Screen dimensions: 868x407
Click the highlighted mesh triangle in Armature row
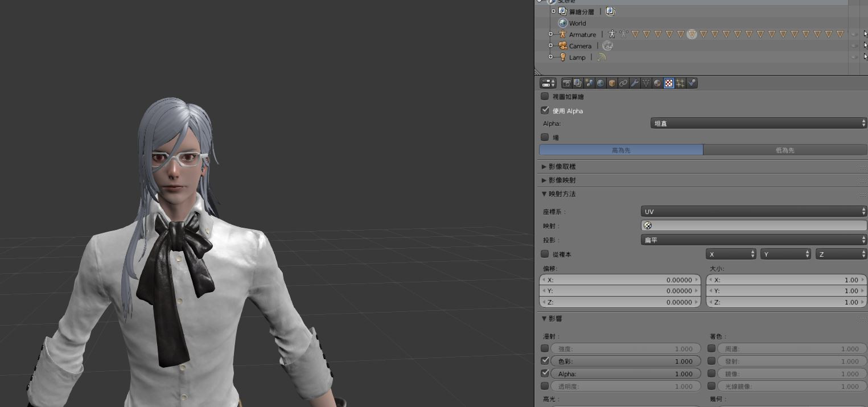tap(692, 35)
